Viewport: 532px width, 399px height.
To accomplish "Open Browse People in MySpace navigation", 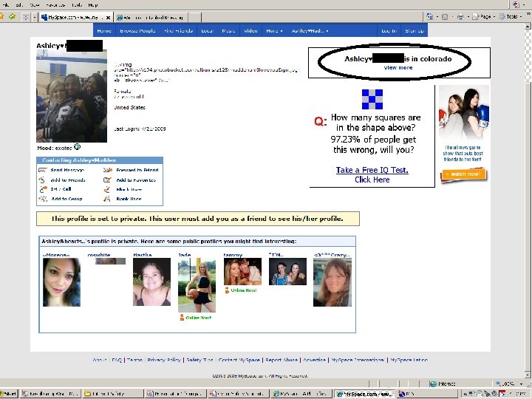I will 137,30.
